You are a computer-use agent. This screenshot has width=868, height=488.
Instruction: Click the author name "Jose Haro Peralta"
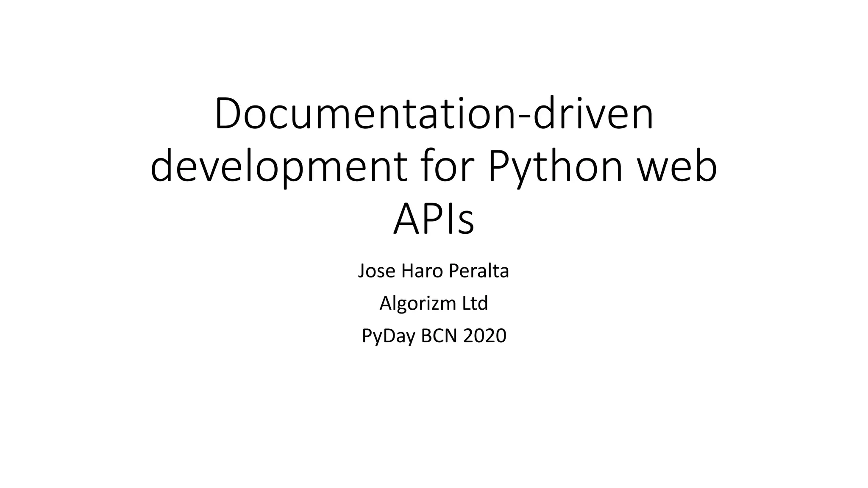point(434,271)
